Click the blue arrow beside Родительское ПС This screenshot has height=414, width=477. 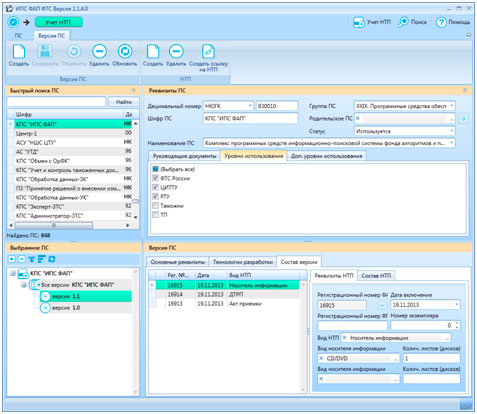click(x=463, y=119)
